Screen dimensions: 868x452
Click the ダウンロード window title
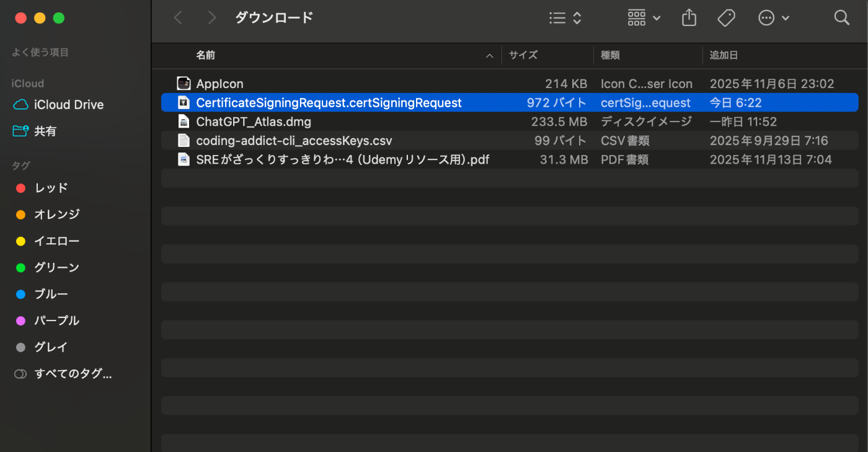point(274,17)
